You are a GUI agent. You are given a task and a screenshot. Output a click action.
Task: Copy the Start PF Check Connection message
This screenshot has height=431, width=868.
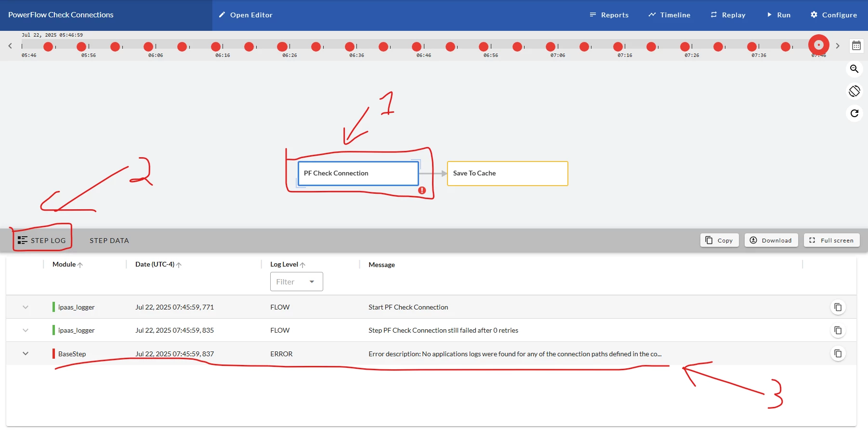click(x=838, y=307)
